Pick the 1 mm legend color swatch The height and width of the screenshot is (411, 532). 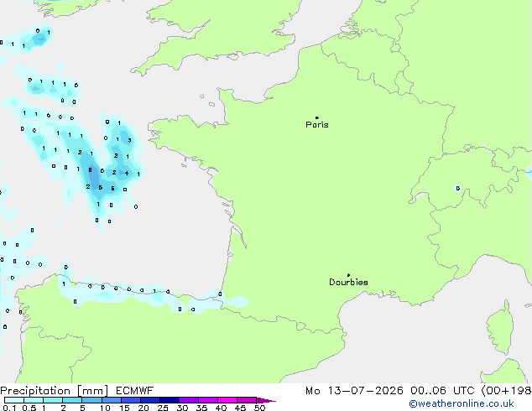(x=53, y=400)
